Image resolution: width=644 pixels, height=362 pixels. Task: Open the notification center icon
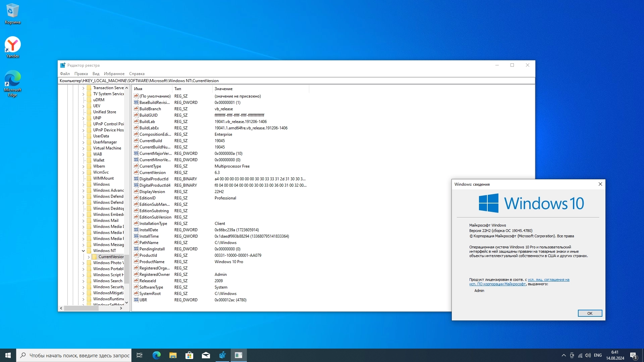pyautogui.click(x=633, y=355)
